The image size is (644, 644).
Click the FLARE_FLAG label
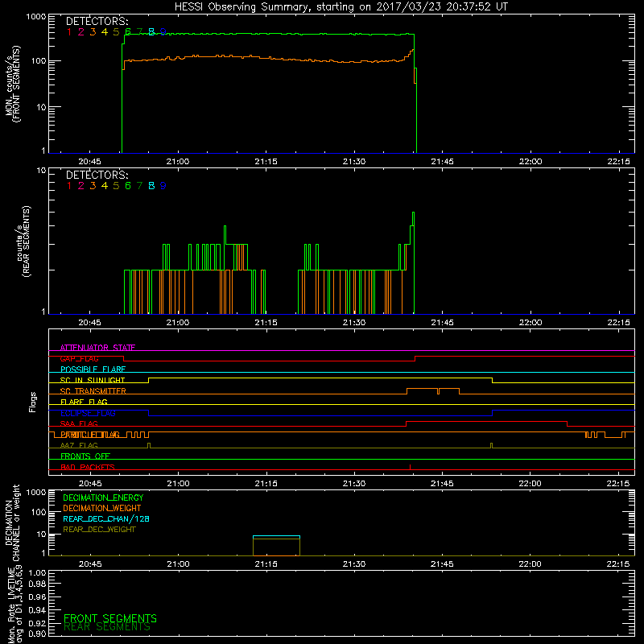(84, 402)
